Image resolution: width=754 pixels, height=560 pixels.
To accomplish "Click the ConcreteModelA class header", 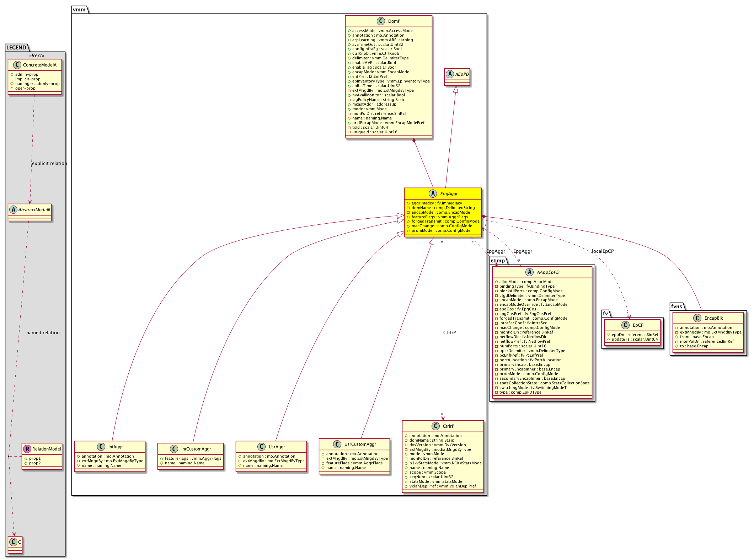I will coord(39,65).
